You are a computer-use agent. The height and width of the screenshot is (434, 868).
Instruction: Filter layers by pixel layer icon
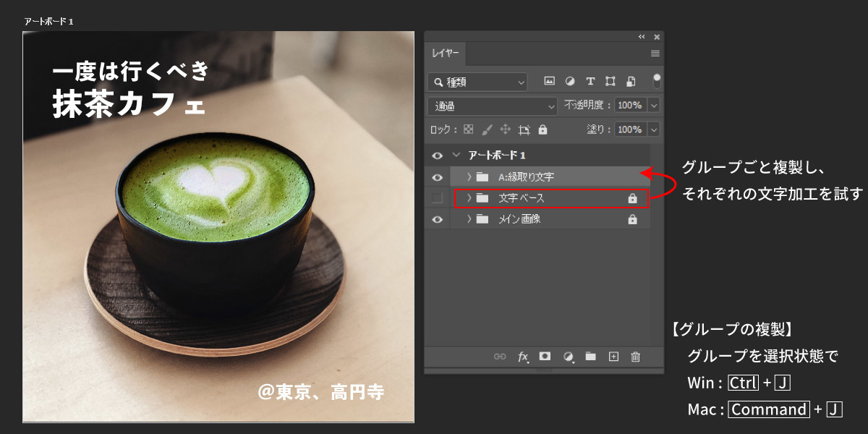549,82
